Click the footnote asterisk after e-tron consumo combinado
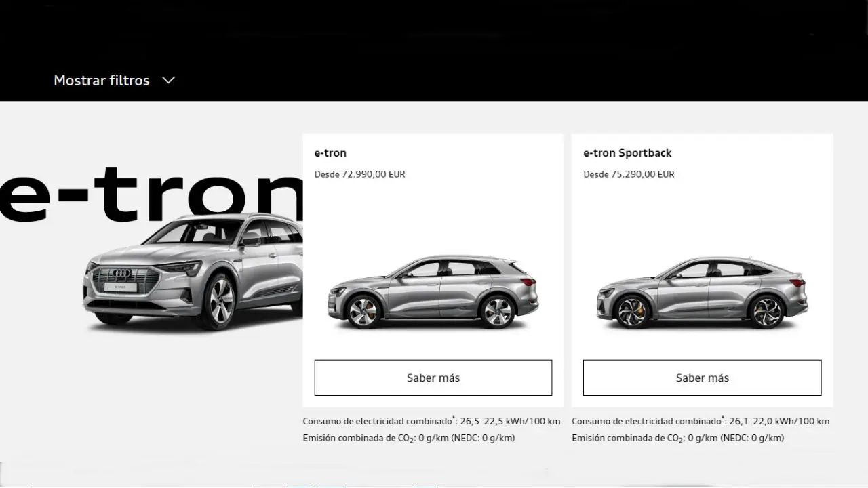The height and width of the screenshot is (488, 868). click(x=454, y=418)
